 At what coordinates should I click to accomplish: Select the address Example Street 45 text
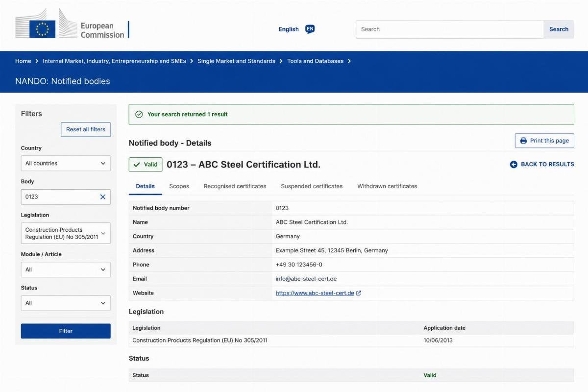click(332, 250)
